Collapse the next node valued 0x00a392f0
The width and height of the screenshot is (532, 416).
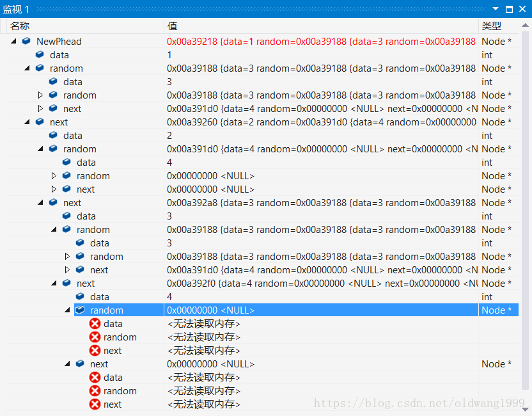pos(54,284)
